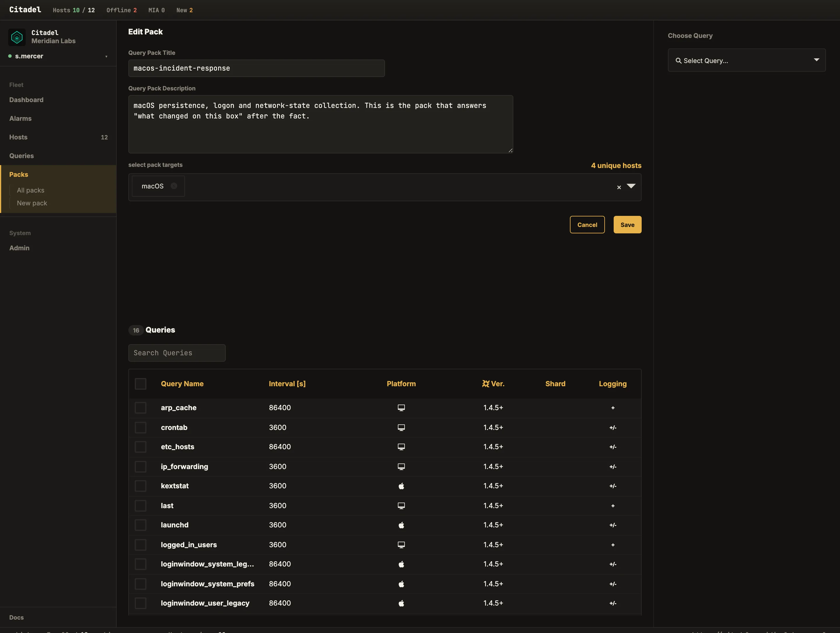Click the Query Pack Title field
840x633 pixels.
tap(256, 68)
